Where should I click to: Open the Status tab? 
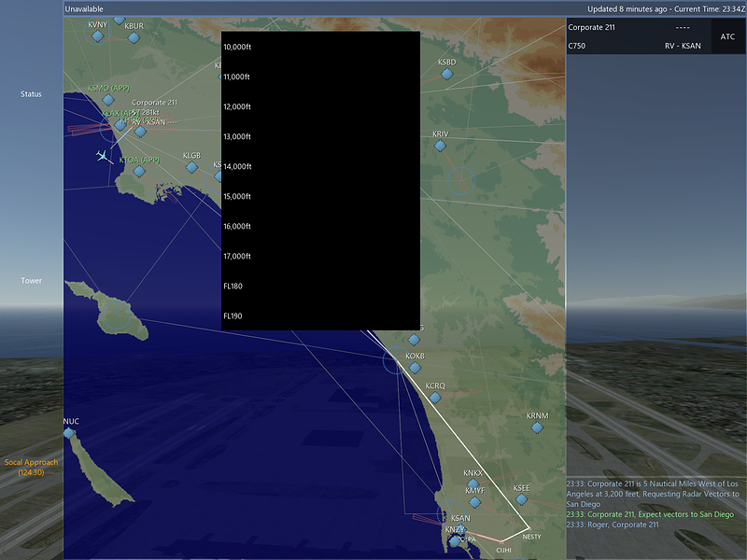pos(31,94)
